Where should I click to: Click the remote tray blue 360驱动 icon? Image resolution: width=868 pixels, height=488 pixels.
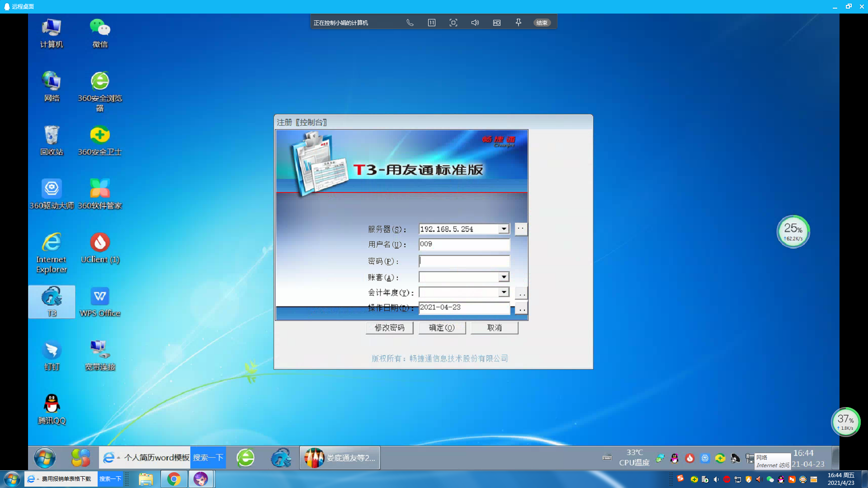coord(705,458)
